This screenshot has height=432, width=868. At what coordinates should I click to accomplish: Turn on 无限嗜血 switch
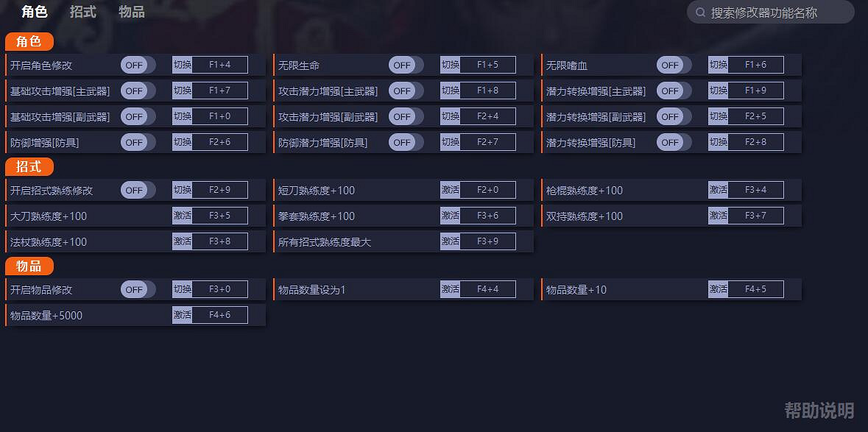click(x=674, y=65)
